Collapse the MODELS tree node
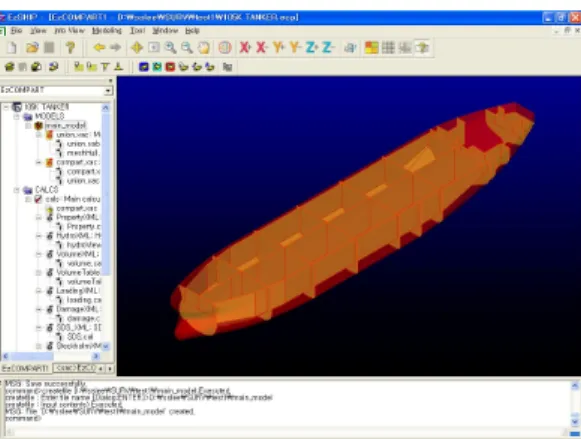 (16, 117)
